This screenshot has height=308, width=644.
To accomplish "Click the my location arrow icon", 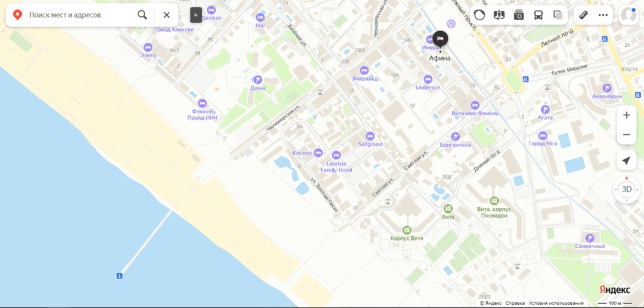I will 626,161.
